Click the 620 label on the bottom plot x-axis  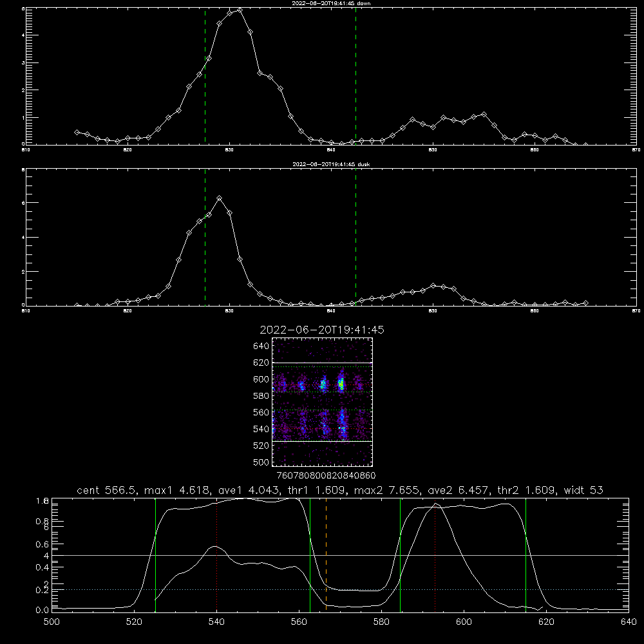pos(546,622)
